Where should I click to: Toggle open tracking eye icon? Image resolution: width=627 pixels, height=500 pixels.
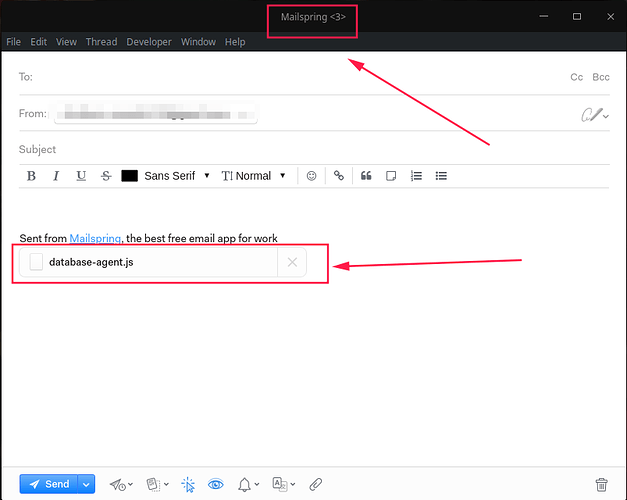pos(216,484)
